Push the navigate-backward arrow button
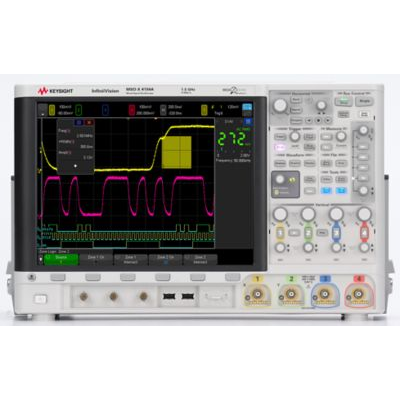Viewport: 400px width, 400px height. point(309,120)
